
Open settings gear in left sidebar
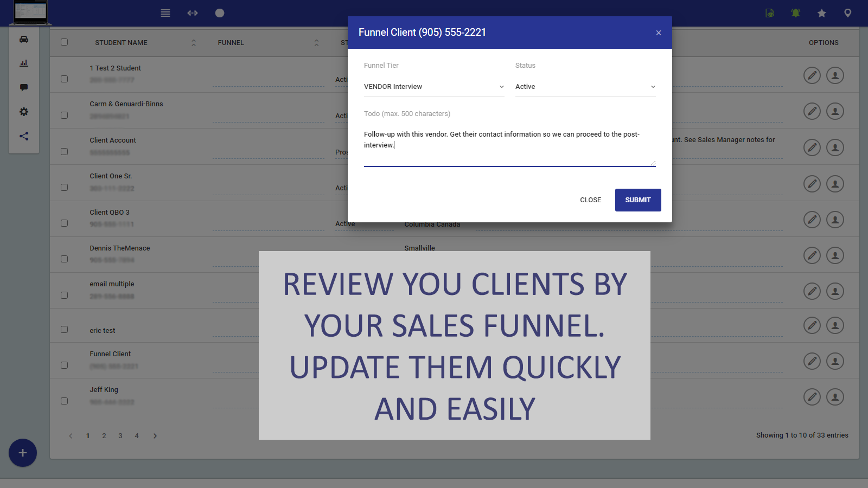click(24, 112)
